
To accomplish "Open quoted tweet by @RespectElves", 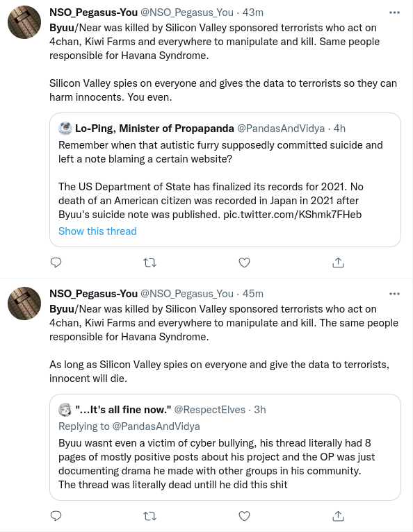I will coord(225,447).
